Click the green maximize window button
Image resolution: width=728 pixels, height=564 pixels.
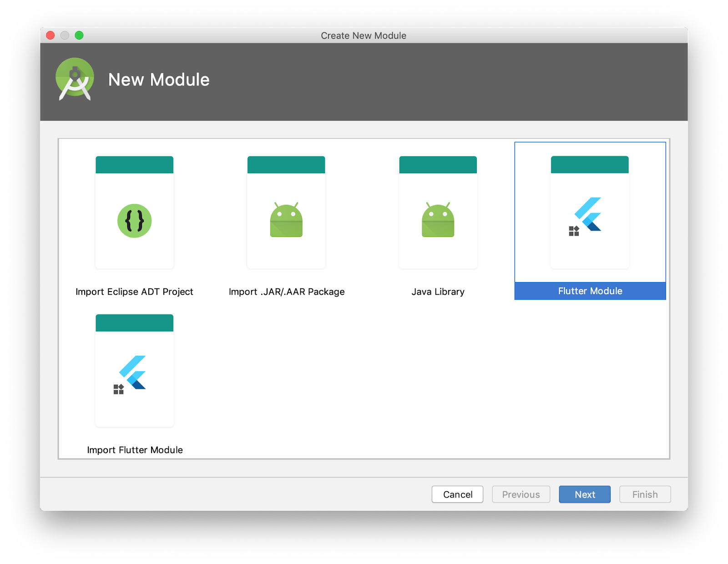coord(79,35)
